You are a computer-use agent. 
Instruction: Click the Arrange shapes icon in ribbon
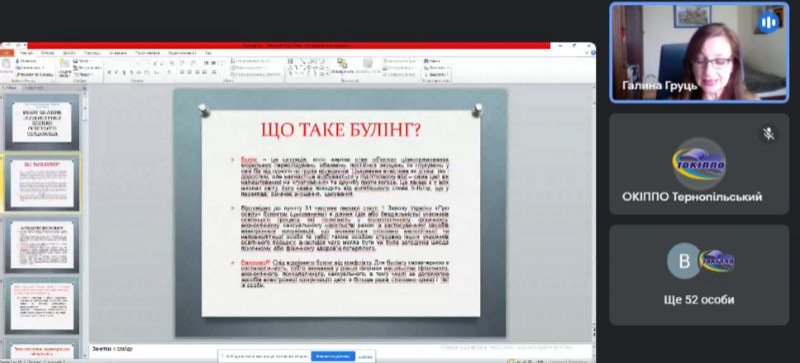[x=342, y=65]
